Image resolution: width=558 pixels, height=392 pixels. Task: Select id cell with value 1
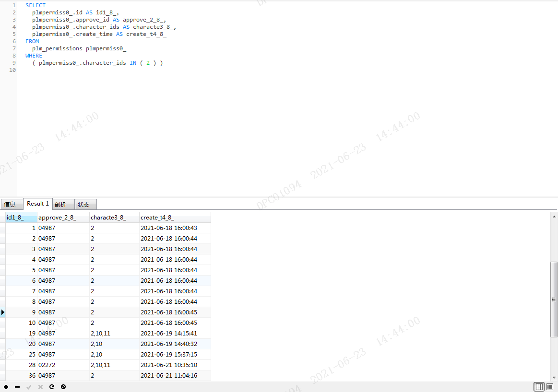click(x=21, y=228)
